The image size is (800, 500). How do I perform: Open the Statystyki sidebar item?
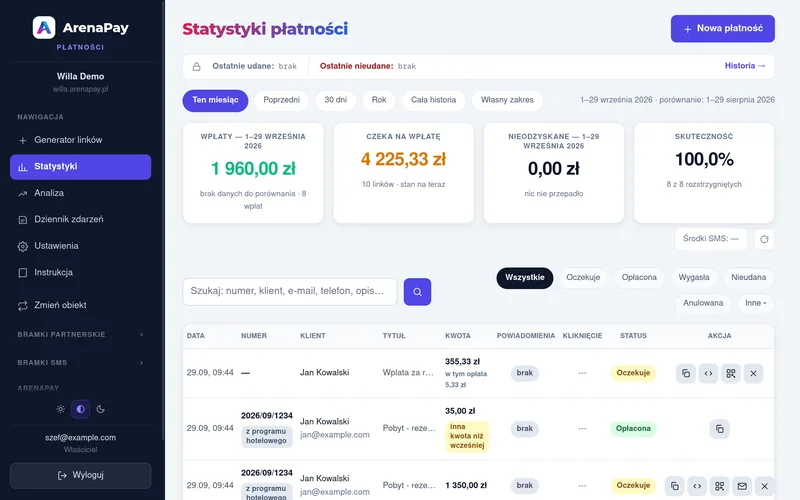(81, 167)
